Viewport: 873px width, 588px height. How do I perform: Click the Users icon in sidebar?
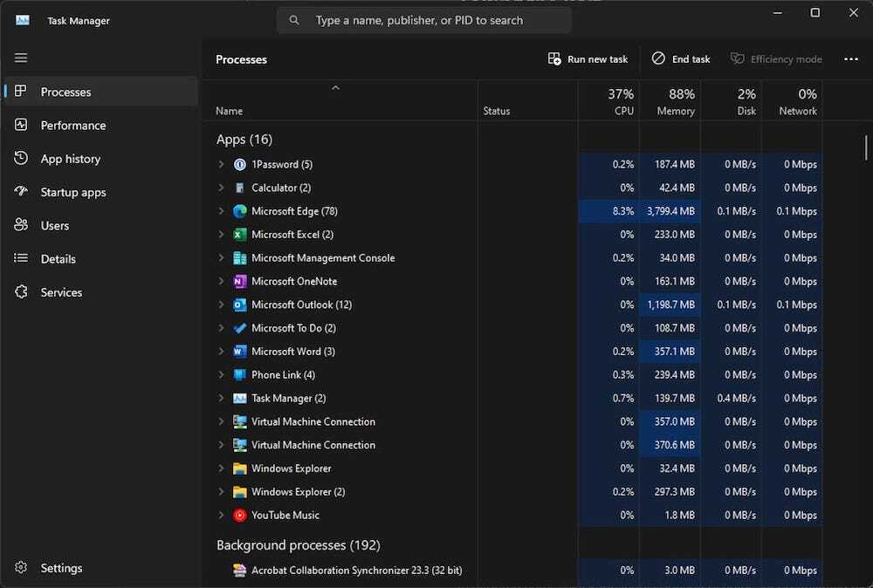pyautogui.click(x=21, y=225)
